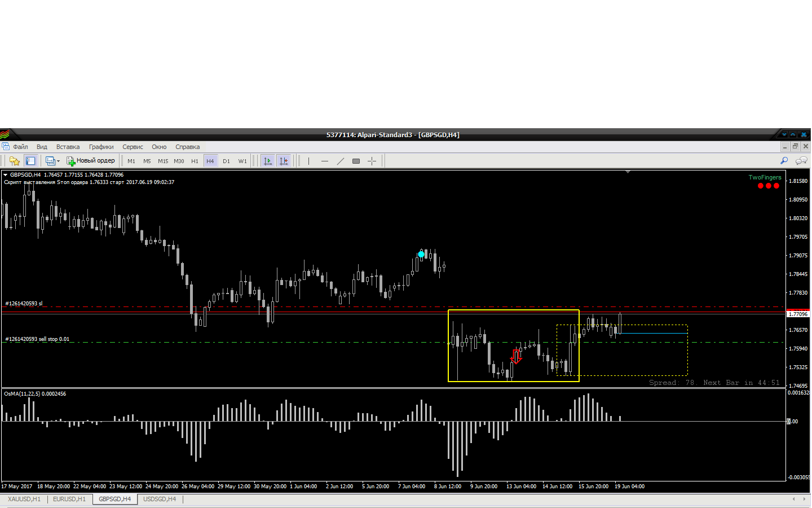The height and width of the screenshot is (508, 812).
Task: Click the current price tag 1.77096
Action: click(x=798, y=314)
